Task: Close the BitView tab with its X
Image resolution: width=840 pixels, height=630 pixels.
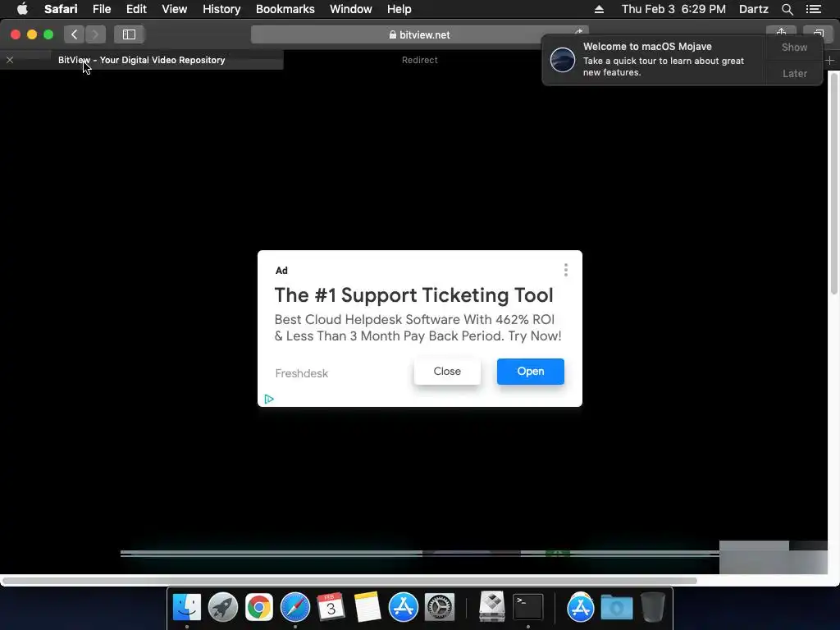Action: click(x=10, y=60)
